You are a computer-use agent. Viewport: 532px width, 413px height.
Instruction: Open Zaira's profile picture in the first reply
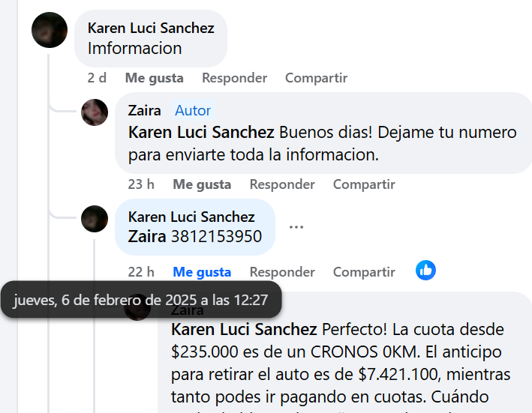pos(95,112)
